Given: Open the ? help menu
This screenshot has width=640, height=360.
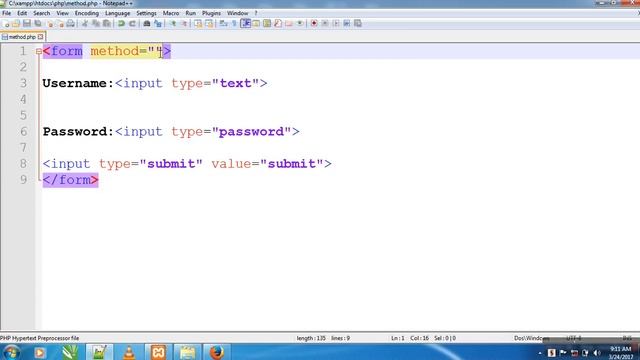Looking at the screenshot, I should click(x=256, y=13).
